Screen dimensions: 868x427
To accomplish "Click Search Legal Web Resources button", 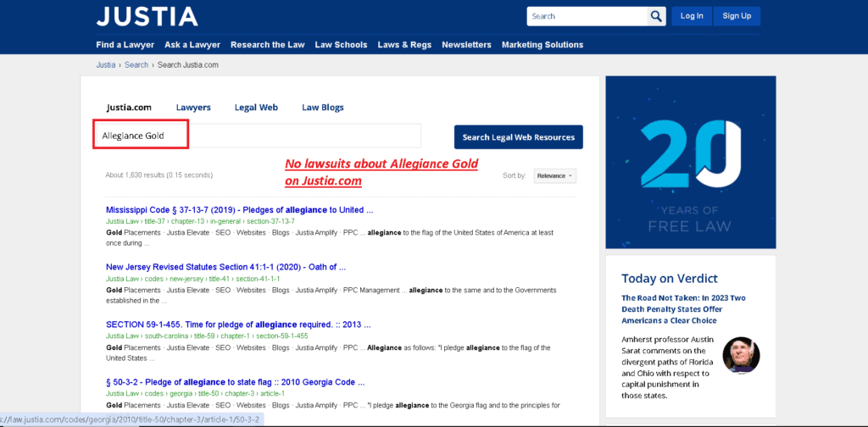I will tap(519, 137).
